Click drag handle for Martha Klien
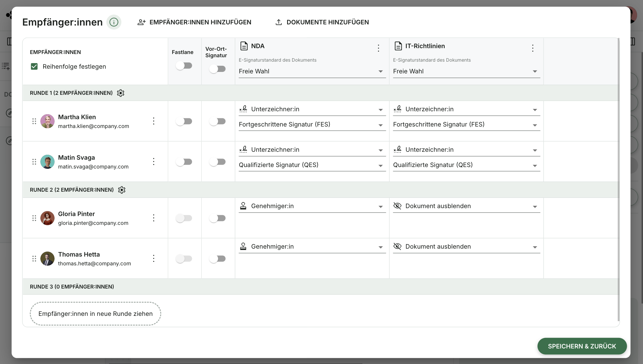Viewport: 643px width, 364px height. point(34,121)
